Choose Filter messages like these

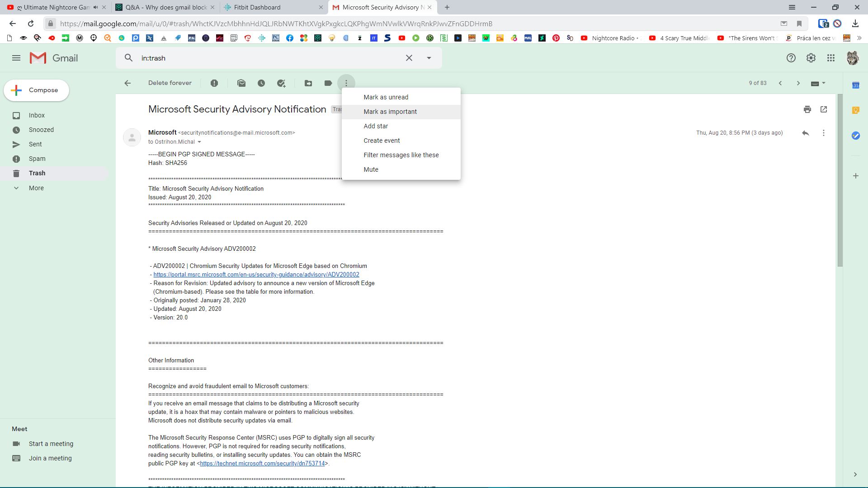401,155
